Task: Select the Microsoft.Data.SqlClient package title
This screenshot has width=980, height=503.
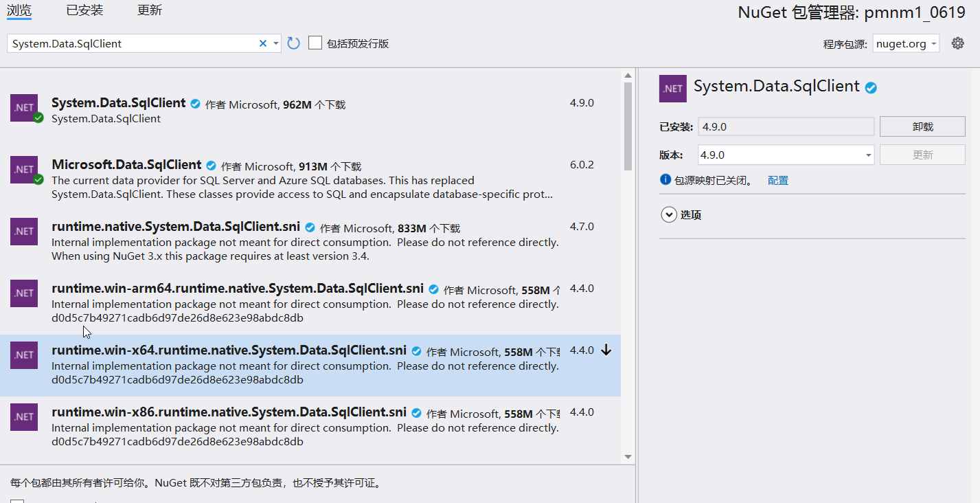Action: pyautogui.click(x=127, y=164)
